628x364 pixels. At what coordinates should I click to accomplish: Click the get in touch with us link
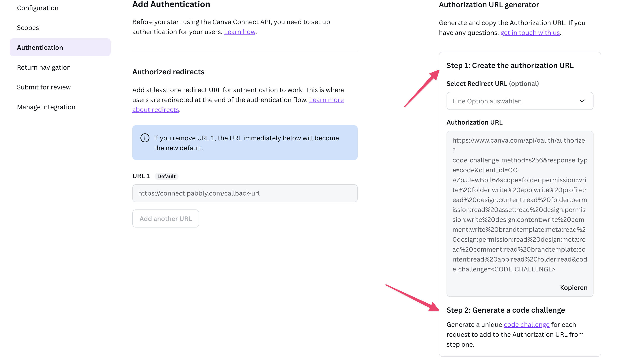tap(530, 33)
